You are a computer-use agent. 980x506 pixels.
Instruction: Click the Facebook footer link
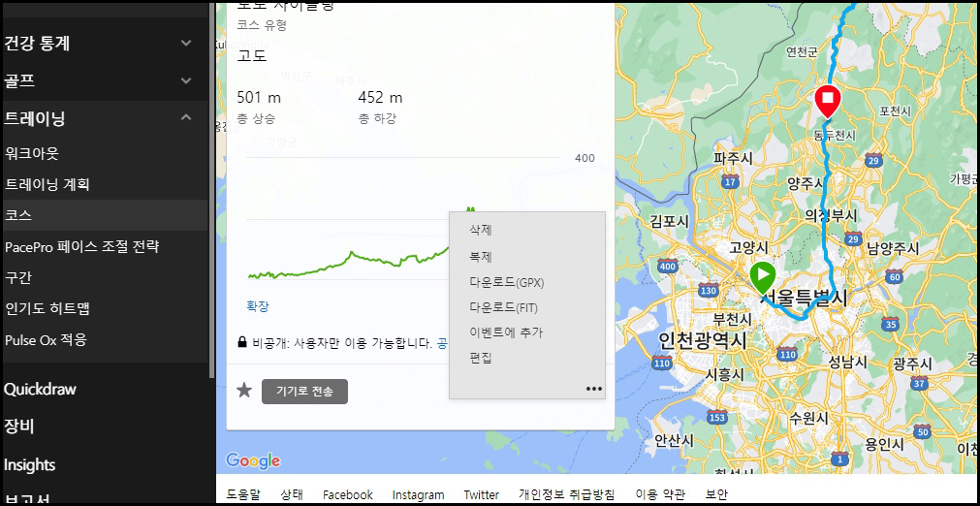pyautogui.click(x=347, y=494)
